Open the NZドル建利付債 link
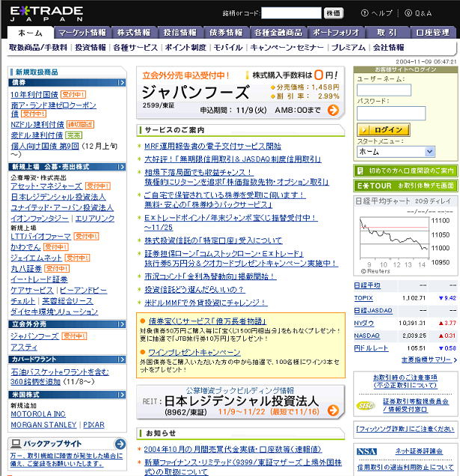Screen dimensions: 460x476 coord(37,125)
